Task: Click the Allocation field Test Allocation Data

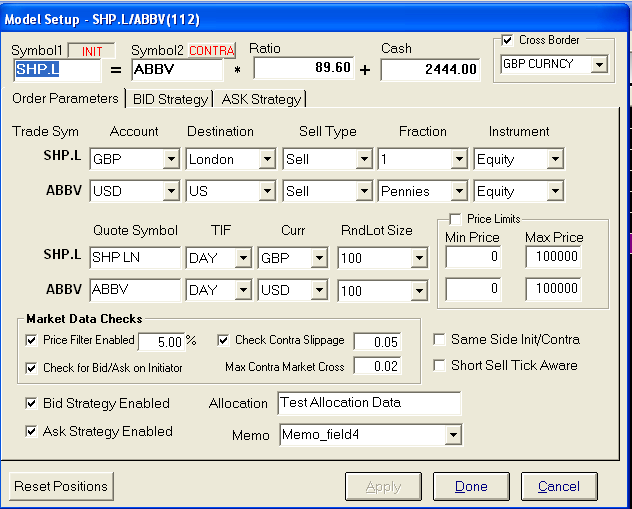Action: click(369, 403)
